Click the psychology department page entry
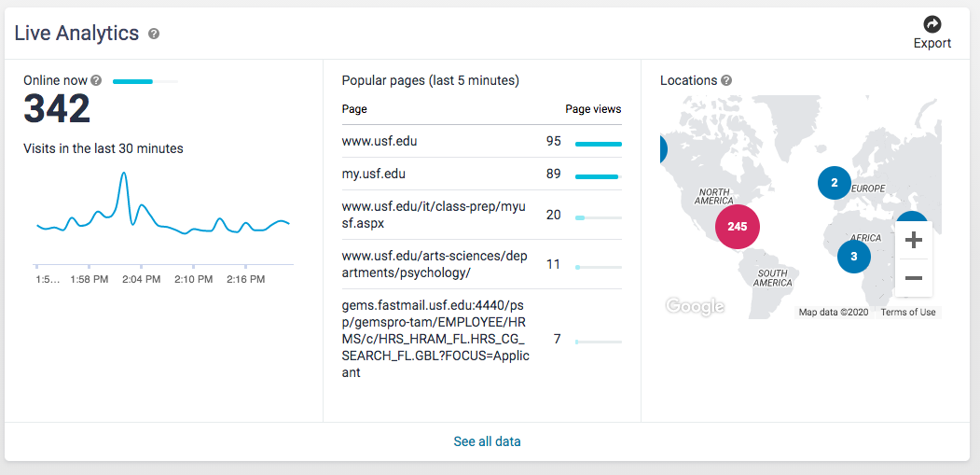The width and height of the screenshot is (980, 475). [x=433, y=264]
